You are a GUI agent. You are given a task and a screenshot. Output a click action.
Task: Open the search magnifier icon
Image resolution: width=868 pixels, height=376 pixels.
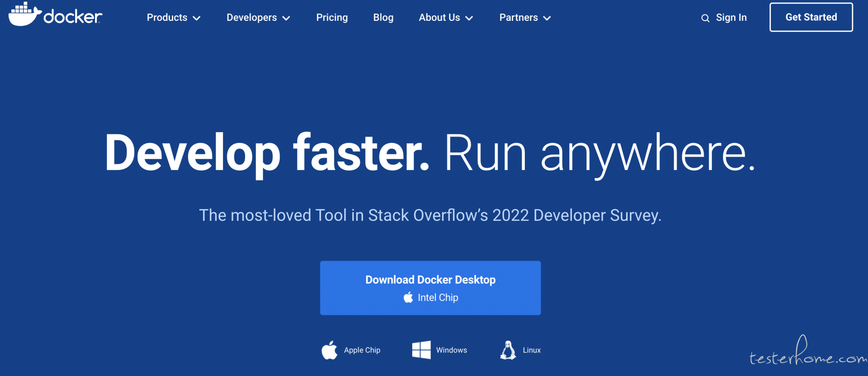tap(705, 18)
